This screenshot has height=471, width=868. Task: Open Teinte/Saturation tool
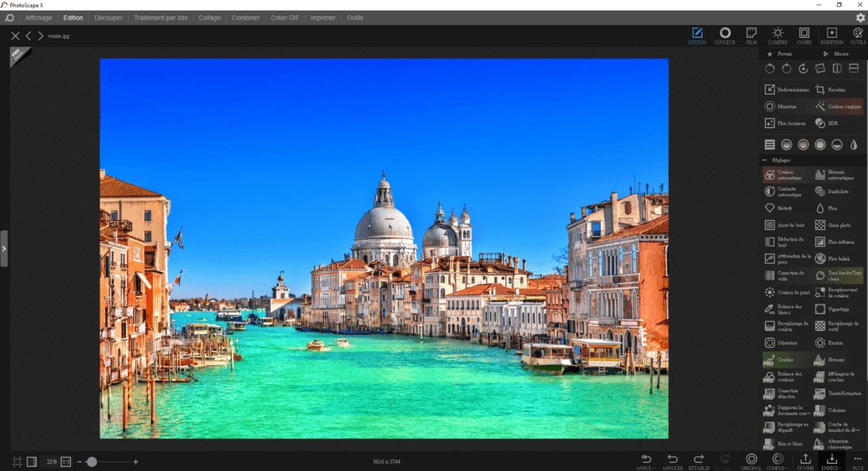[x=838, y=393]
